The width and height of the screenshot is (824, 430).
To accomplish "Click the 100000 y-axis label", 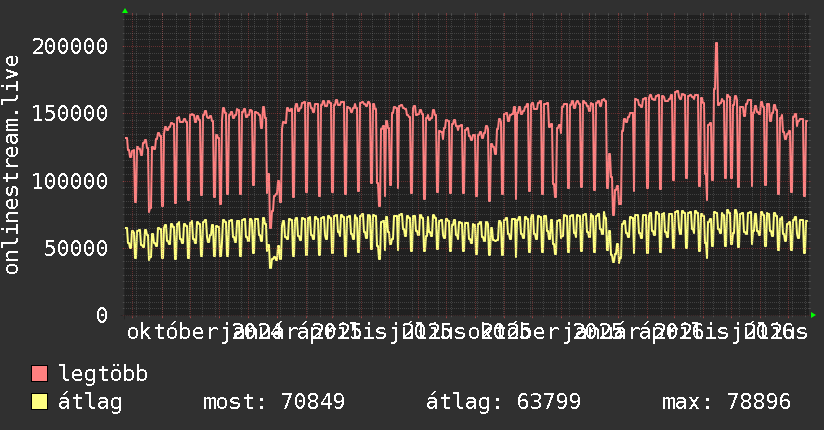I will (70, 181).
